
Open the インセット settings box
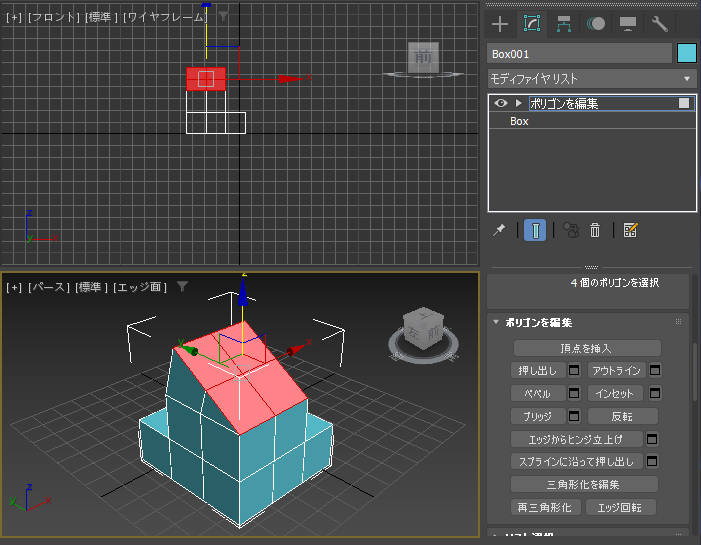655,393
